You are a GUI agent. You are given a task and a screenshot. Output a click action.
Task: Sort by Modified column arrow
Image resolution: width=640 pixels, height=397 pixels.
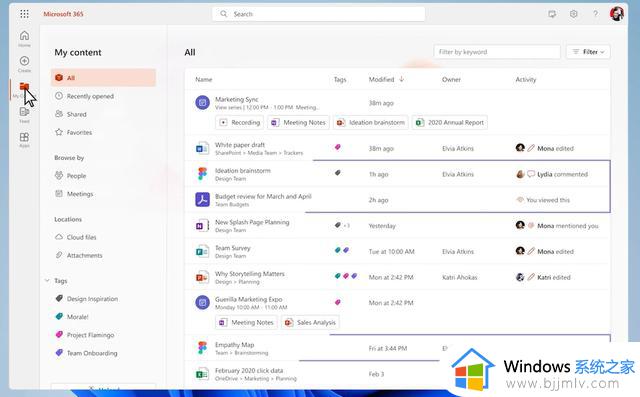click(x=402, y=79)
